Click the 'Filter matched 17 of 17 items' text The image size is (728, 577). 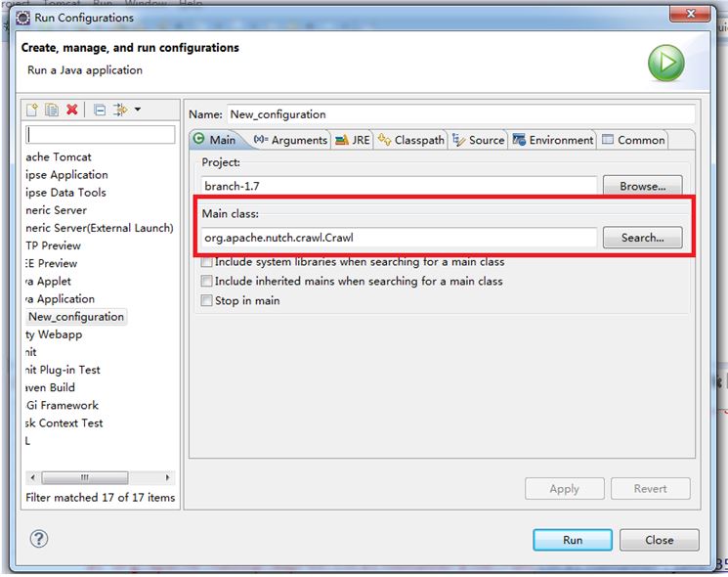101,497
